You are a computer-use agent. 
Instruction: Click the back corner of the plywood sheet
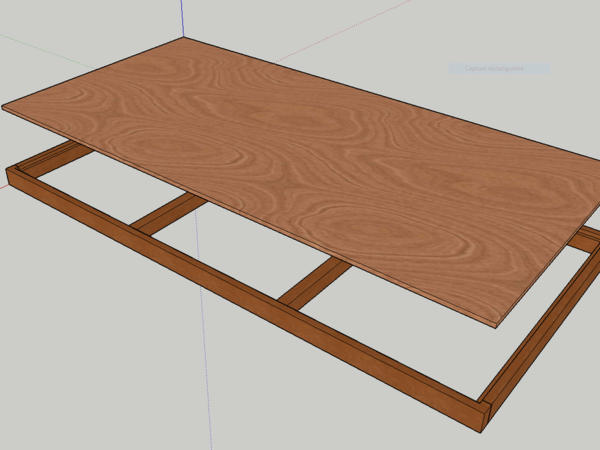(185, 40)
